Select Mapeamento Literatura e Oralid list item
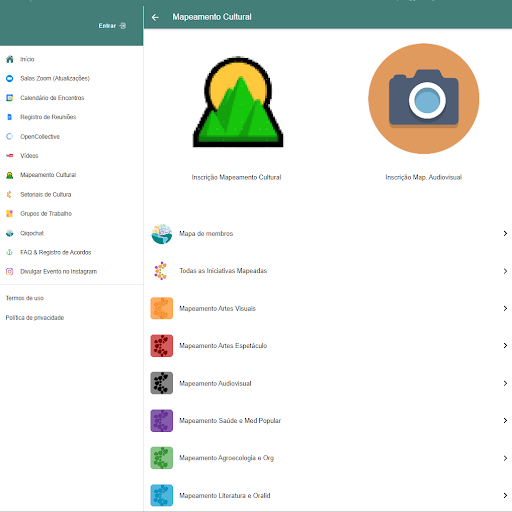 (328, 496)
